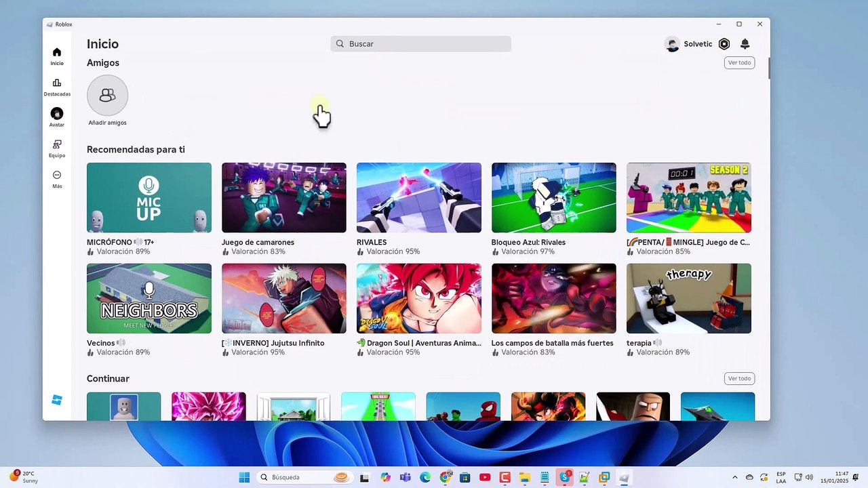Open the RIVALES game thumbnail

click(419, 197)
